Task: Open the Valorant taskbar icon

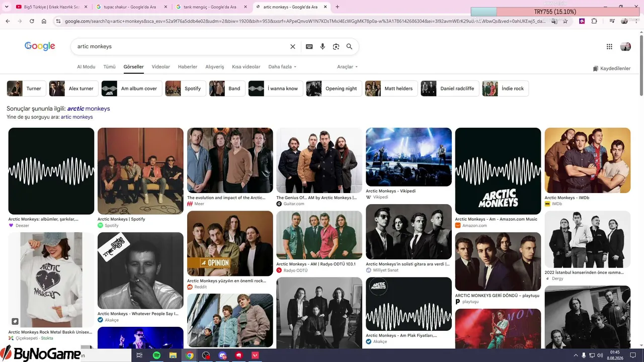Action: coord(255,355)
